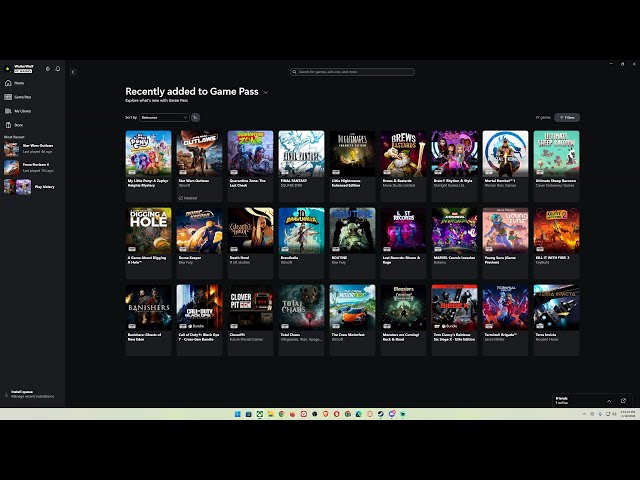Screen dimensions: 640x480
Task: Open the Call of Duty Black Ops card
Action: click(200, 320)
